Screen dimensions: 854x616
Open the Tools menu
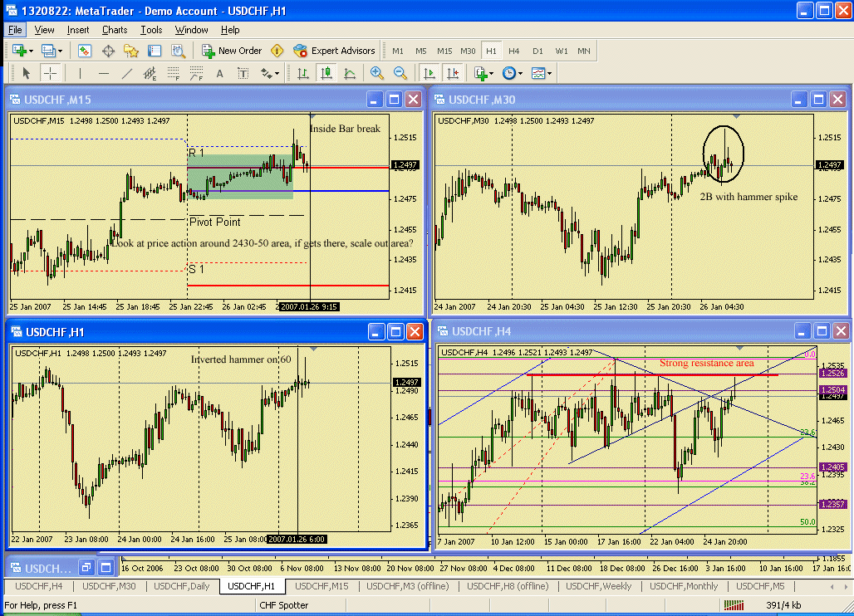(151, 30)
